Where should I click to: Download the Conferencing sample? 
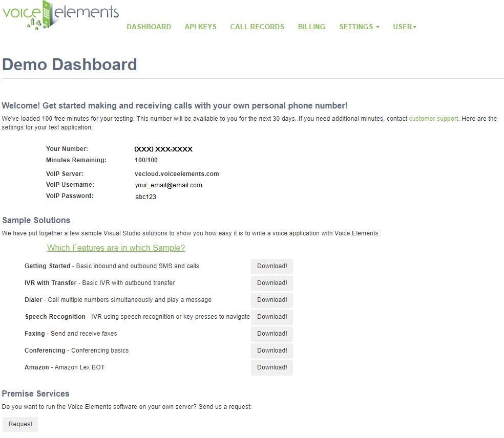pyautogui.click(x=272, y=351)
